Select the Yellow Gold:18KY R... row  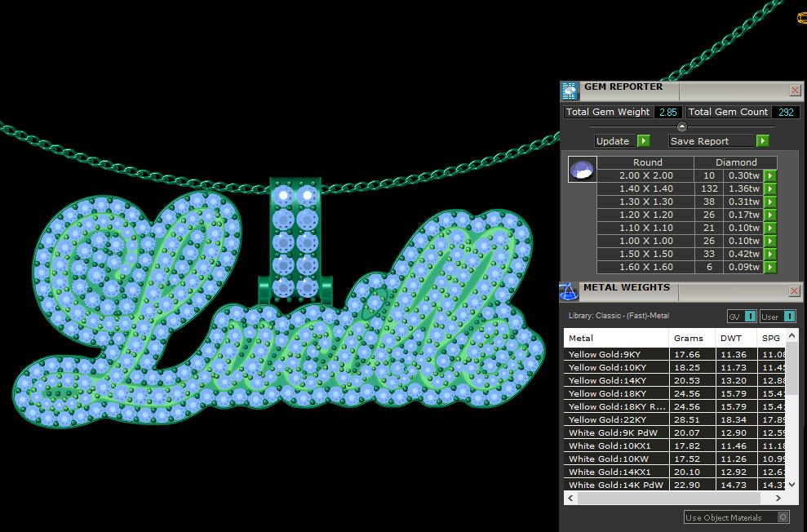pos(675,406)
